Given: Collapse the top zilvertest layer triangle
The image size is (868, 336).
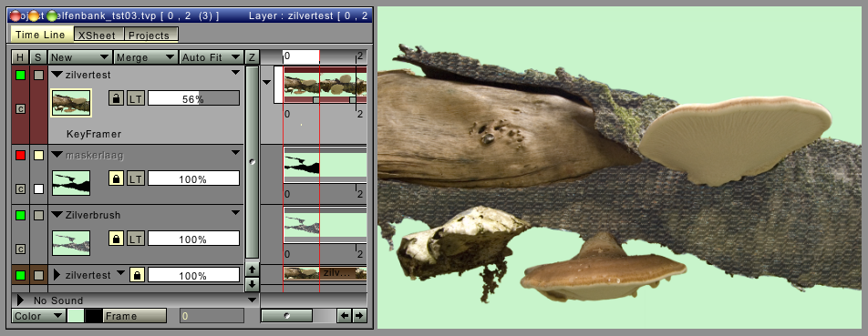Looking at the screenshot, I should click(x=57, y=75).
